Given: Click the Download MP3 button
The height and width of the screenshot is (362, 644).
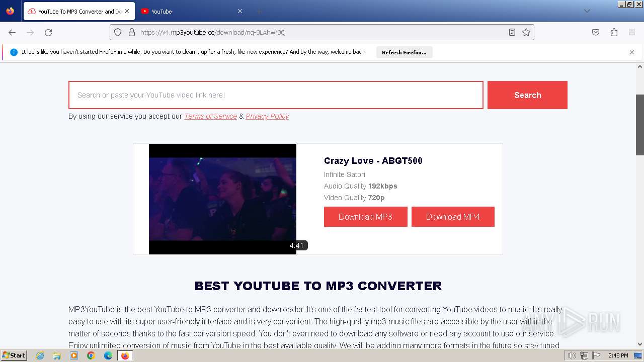Looking at the screenshot, I should (365, 217).
